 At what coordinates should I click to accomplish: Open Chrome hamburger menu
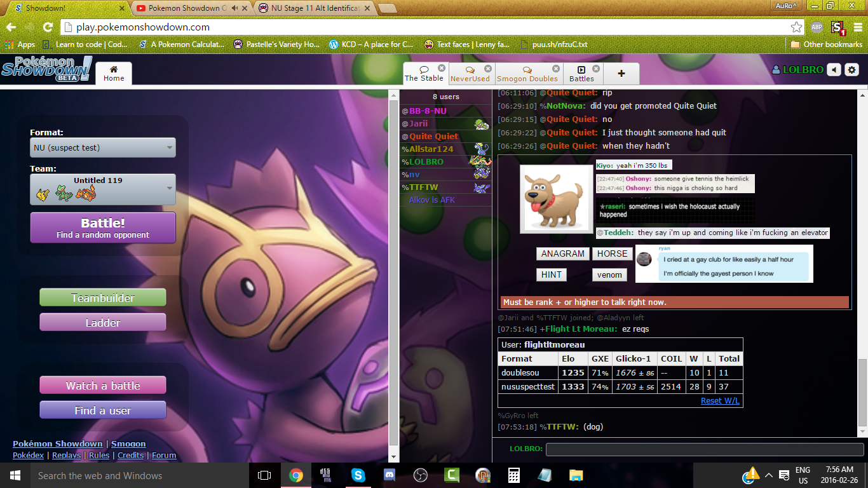[x=857, y=27]
